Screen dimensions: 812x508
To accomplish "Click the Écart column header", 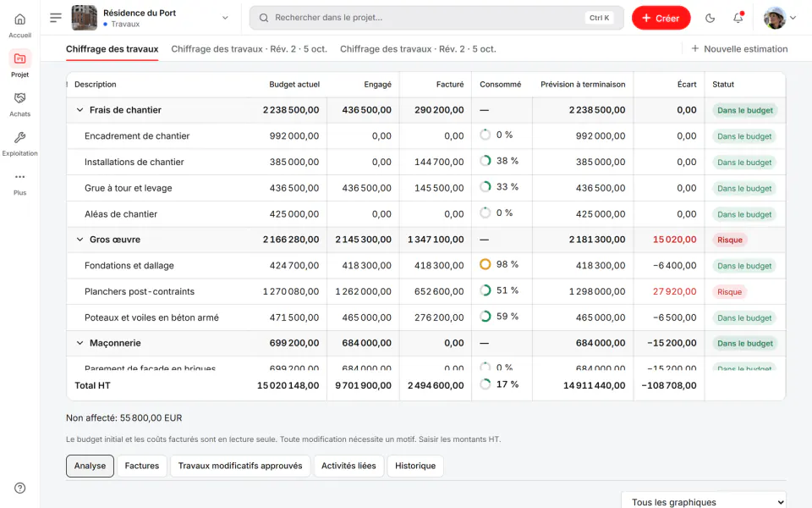I will (687, 85).
